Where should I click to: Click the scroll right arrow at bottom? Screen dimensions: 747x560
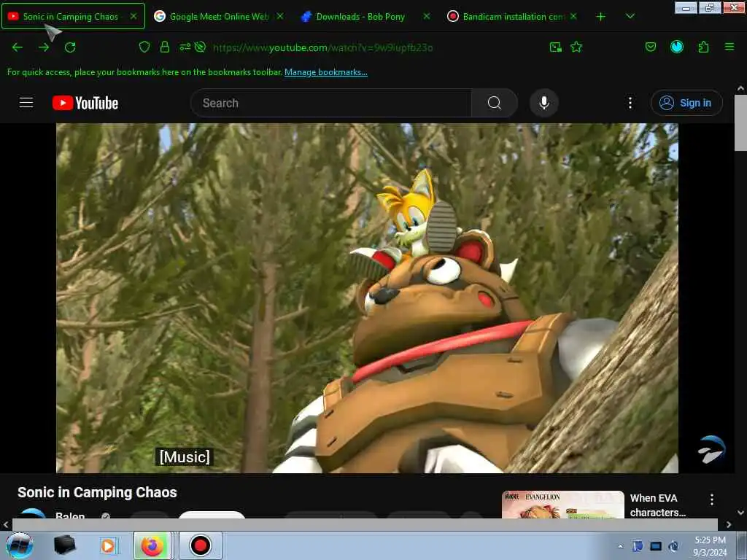click(729, 524)
